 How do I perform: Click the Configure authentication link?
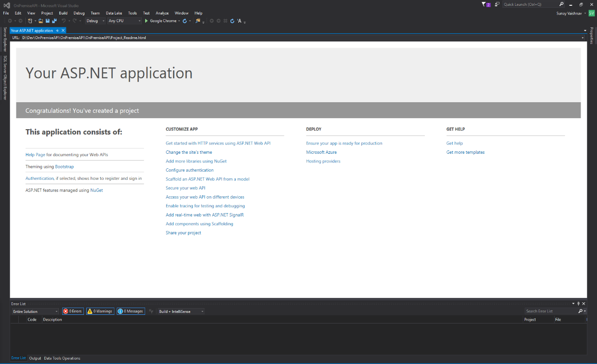190,170
